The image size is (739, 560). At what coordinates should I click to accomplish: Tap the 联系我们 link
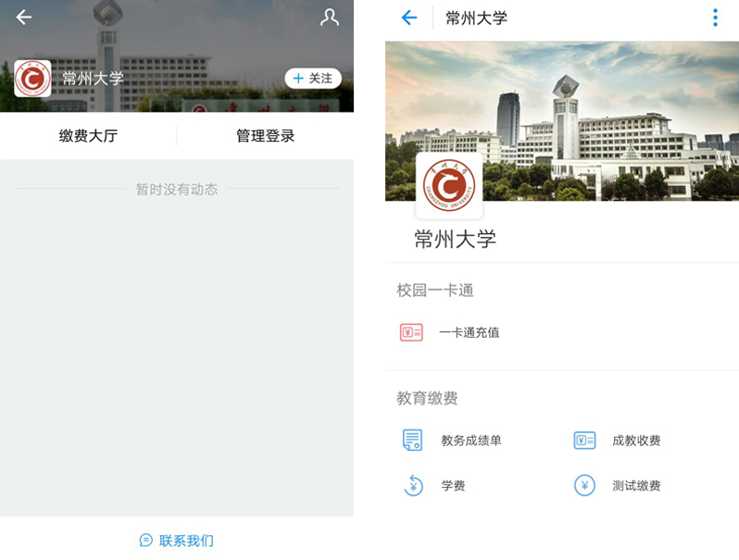[186, 541]
